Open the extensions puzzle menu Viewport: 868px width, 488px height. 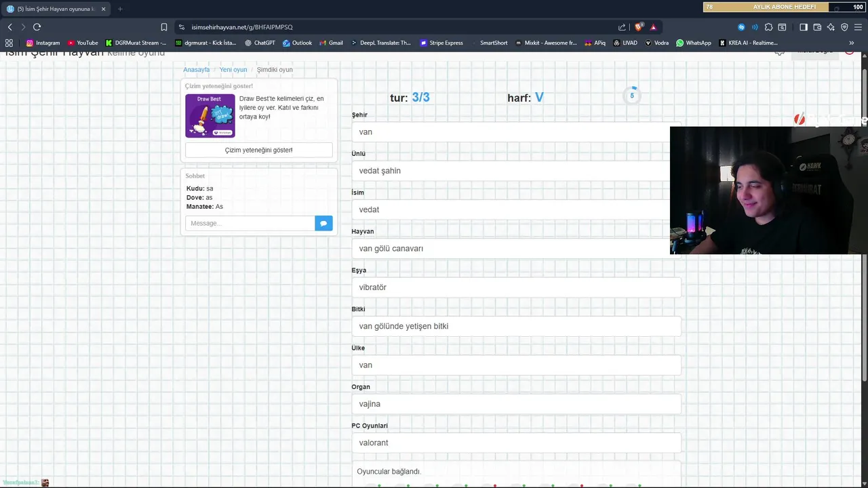tap(768, 27)
